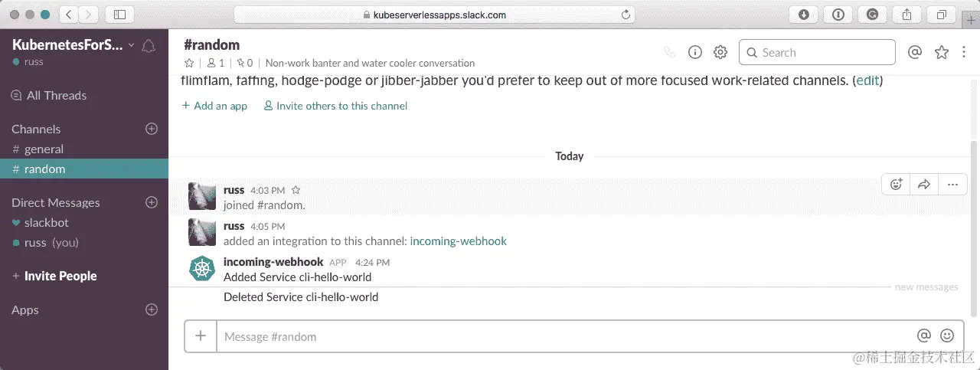This screenshot has height=370, width=980.
Task: Open the 1Password extension icon
Action: 838,14
